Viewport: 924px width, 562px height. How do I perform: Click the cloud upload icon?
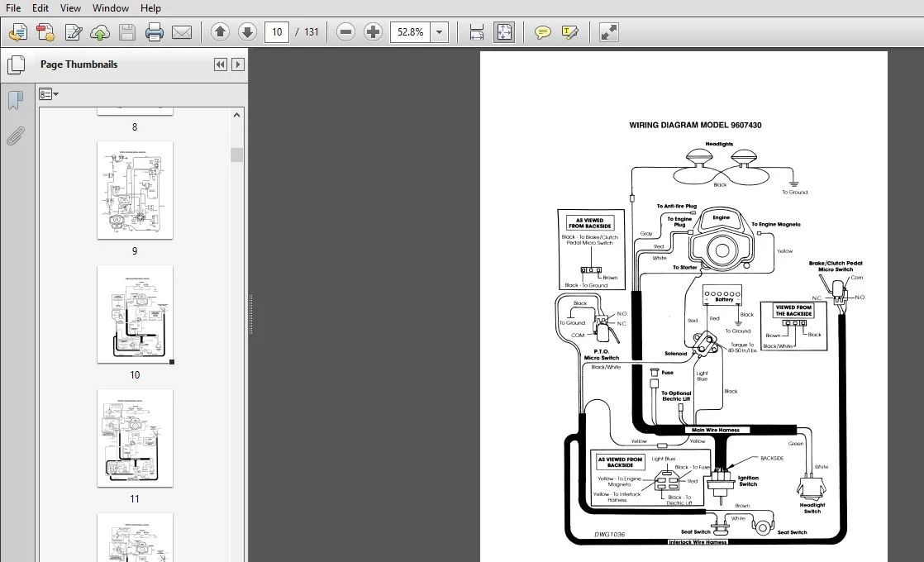pos(100,31)
